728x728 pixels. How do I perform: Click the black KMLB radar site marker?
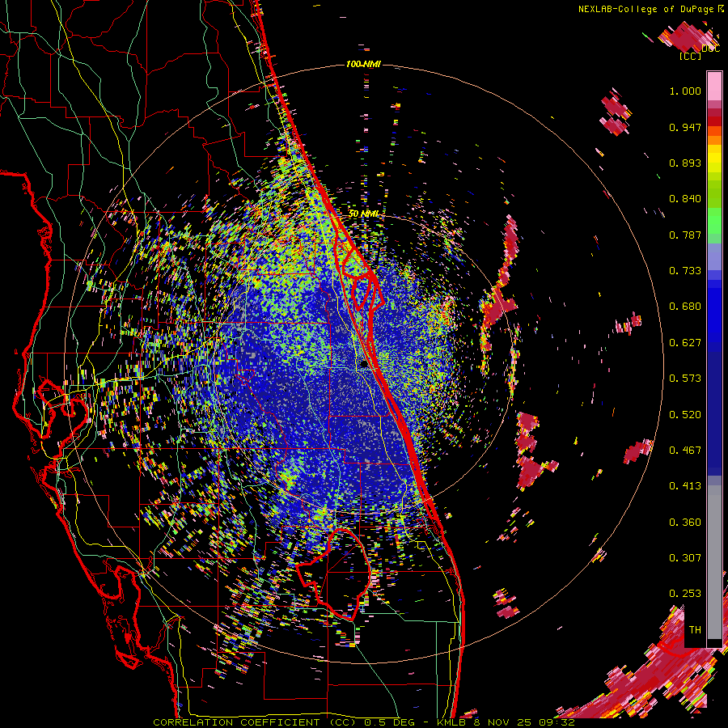[364, 365]
